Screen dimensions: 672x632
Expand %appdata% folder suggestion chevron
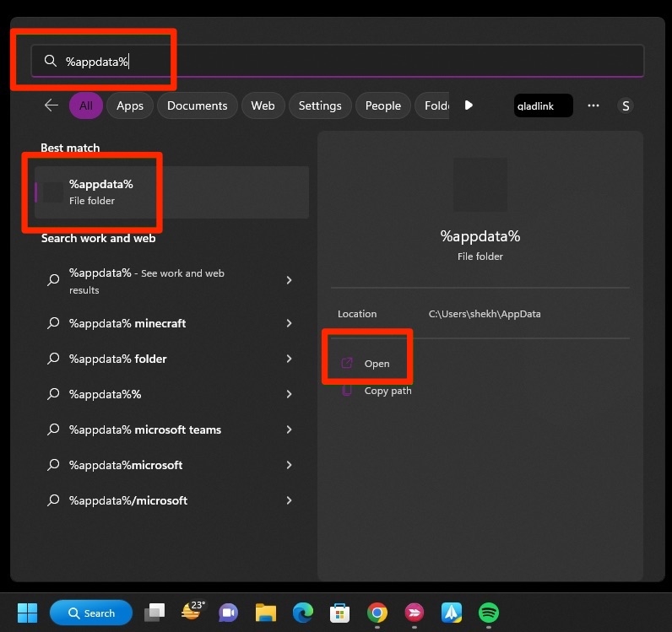point(289,359)
